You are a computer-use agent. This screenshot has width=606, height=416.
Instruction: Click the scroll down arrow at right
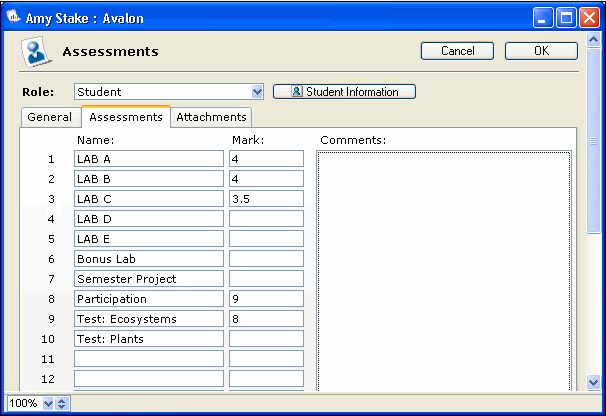tap(594, 382)
